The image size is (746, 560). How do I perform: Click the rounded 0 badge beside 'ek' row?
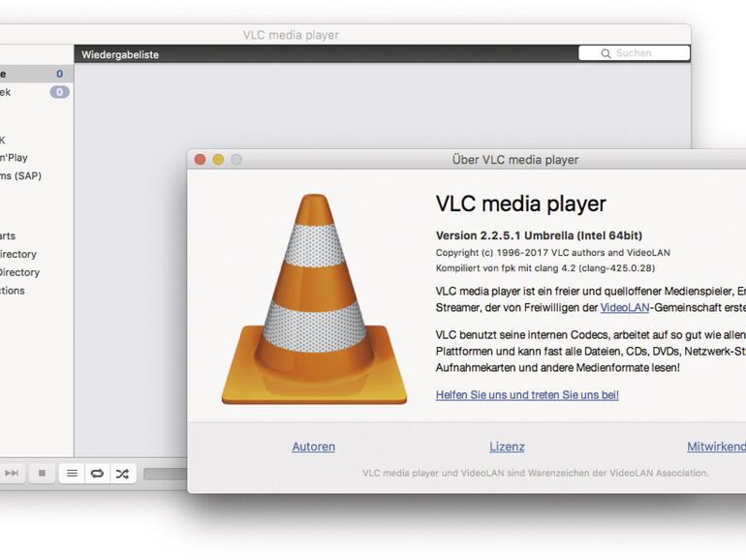(59, 92)
